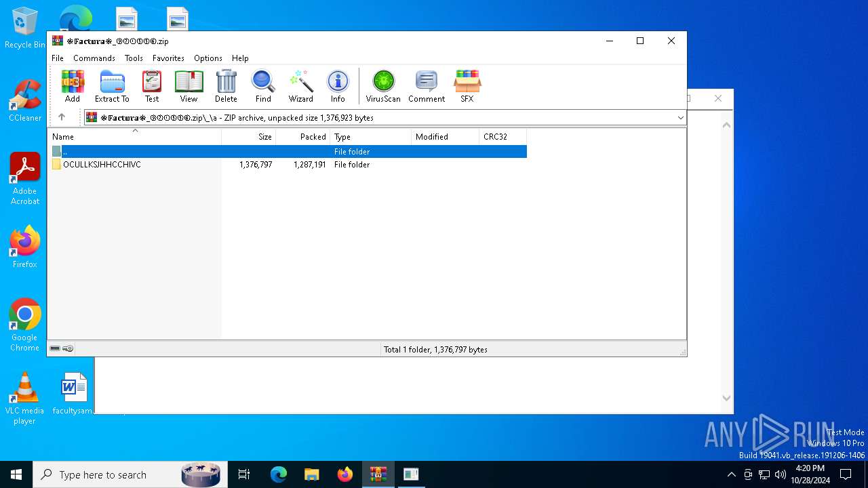Click the 1,287,191 packed value
Viewport: 868px width, 488px height.
(310, 165)
